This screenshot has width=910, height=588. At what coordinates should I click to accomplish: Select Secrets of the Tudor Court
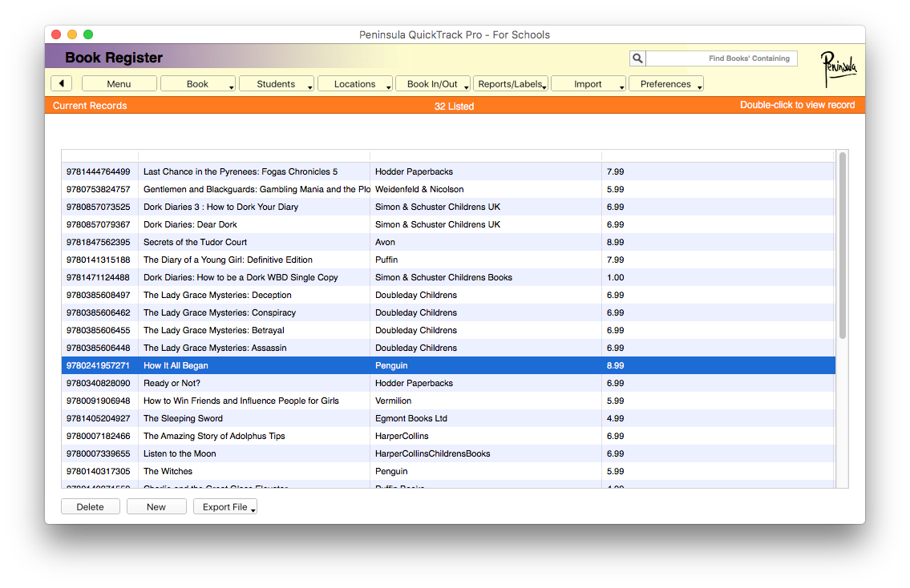coord(448,242)
